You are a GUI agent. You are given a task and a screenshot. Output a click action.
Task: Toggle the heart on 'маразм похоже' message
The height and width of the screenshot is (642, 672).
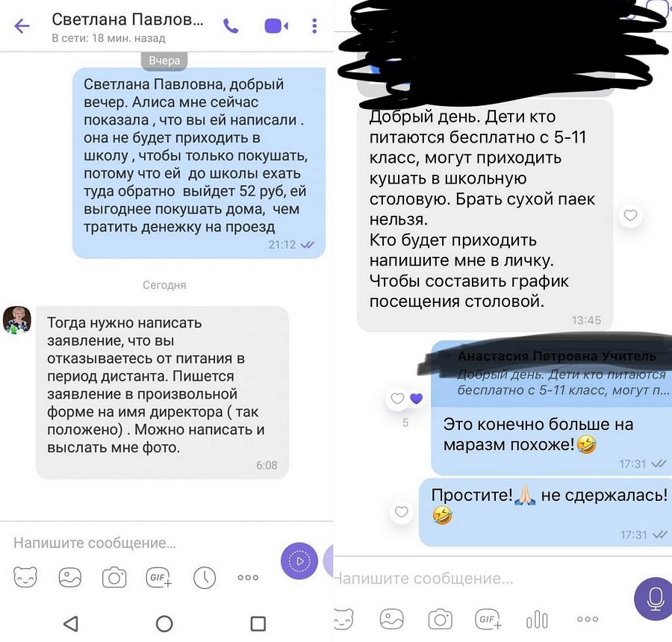coord(397,399)
